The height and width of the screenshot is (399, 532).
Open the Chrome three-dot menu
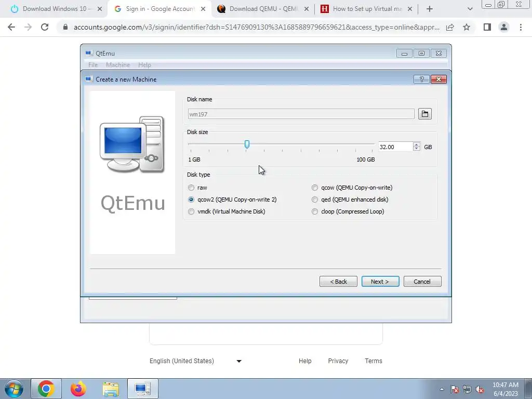(521, 27)
